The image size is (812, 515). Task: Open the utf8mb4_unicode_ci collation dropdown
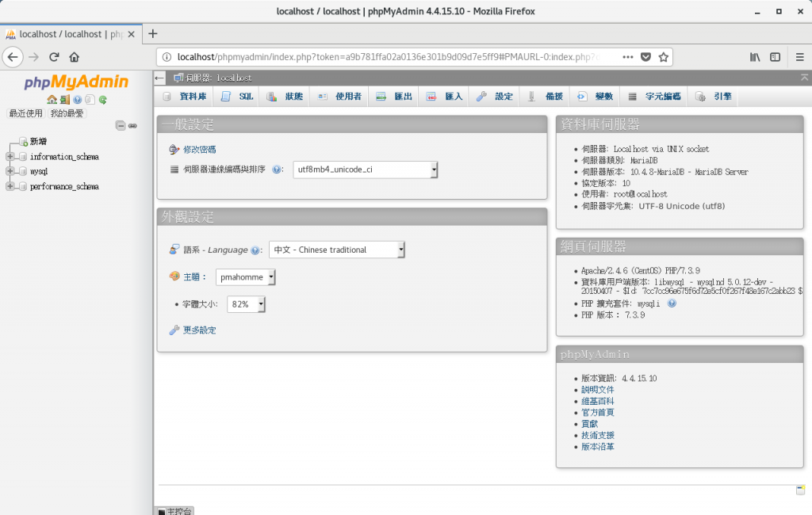[366, 170]
